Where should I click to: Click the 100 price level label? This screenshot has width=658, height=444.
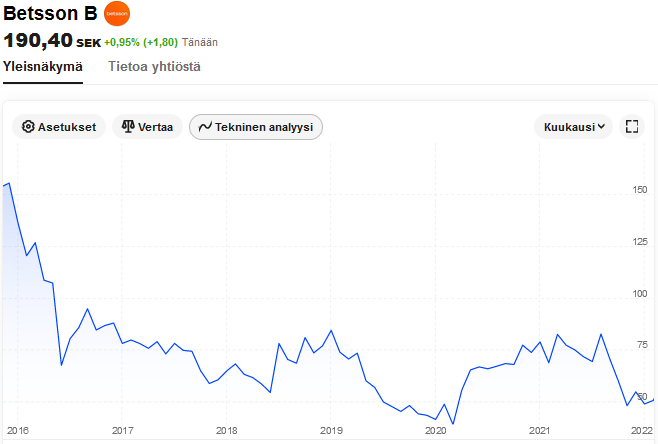(x=641, y=294)
